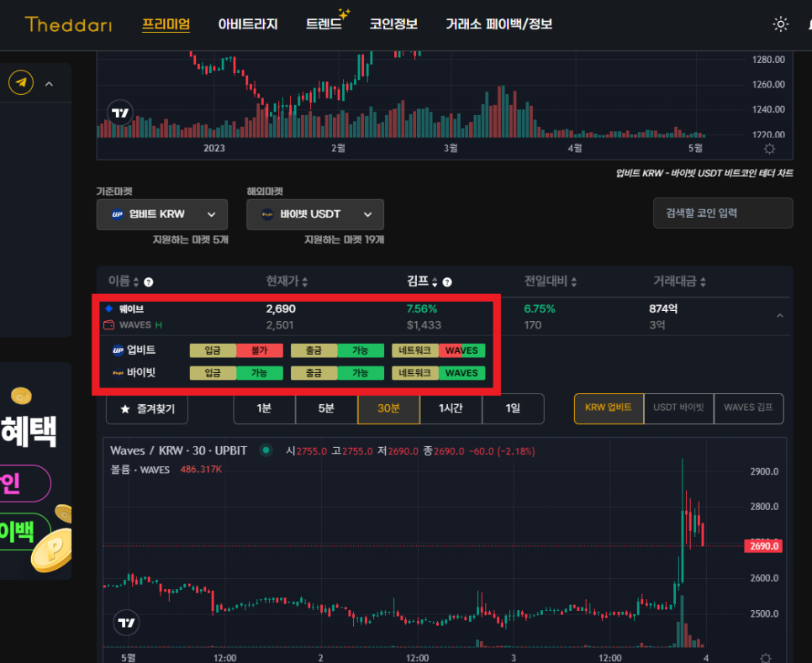Open 거래소 페이백/정보 menu

pos(499,24)
